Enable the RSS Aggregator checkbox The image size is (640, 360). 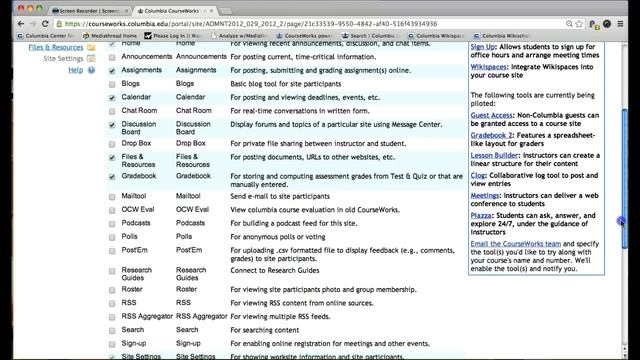coord(112,317)
